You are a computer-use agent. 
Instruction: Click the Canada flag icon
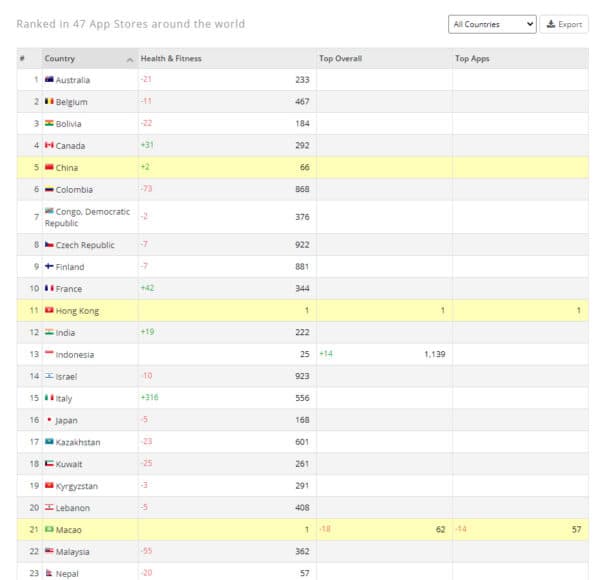tap(49, 145)
